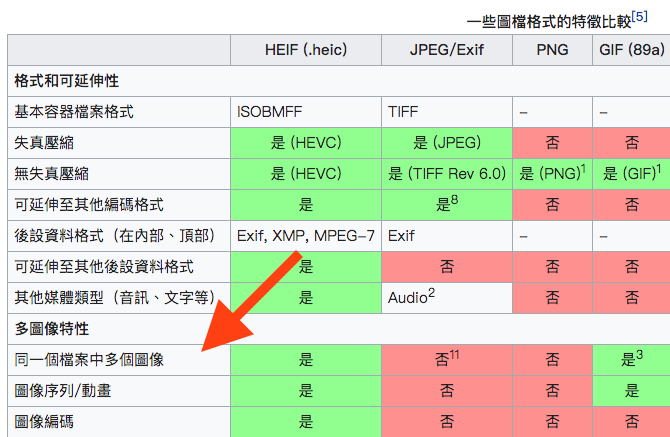Click the 是 (JPEG) cell
670x437 pixels.
[447, 143]
